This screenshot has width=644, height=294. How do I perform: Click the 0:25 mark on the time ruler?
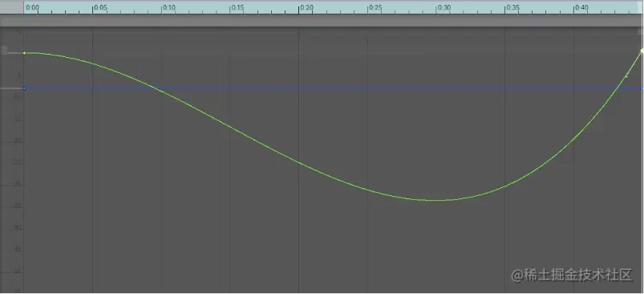(x=375, y=7)
